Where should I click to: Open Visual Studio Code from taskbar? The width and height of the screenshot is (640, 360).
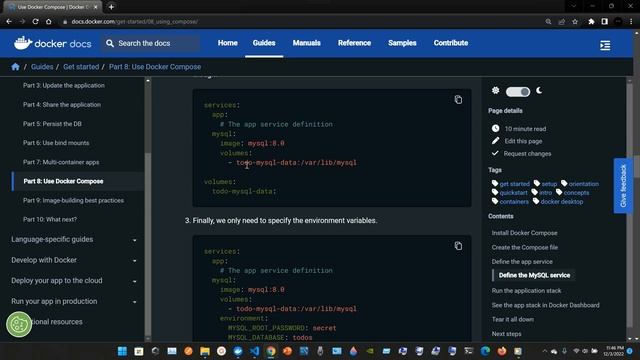[254, 351]
